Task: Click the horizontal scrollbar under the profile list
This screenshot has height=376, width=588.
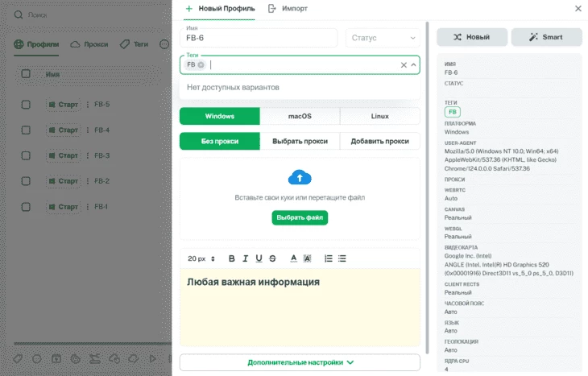Action: pyautogui.click(x=93, y=343)
